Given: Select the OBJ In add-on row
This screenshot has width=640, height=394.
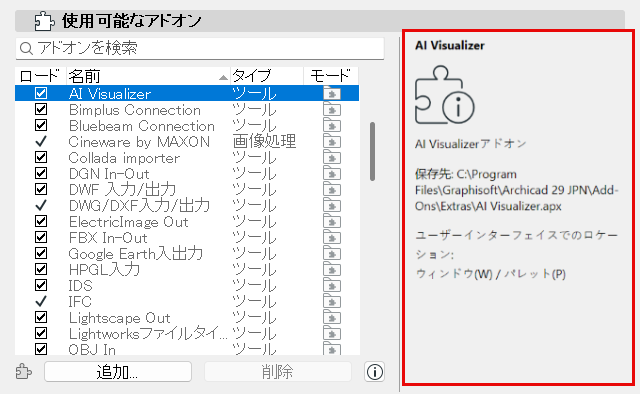Looking at the screenshot, I should tap(187, 349).
